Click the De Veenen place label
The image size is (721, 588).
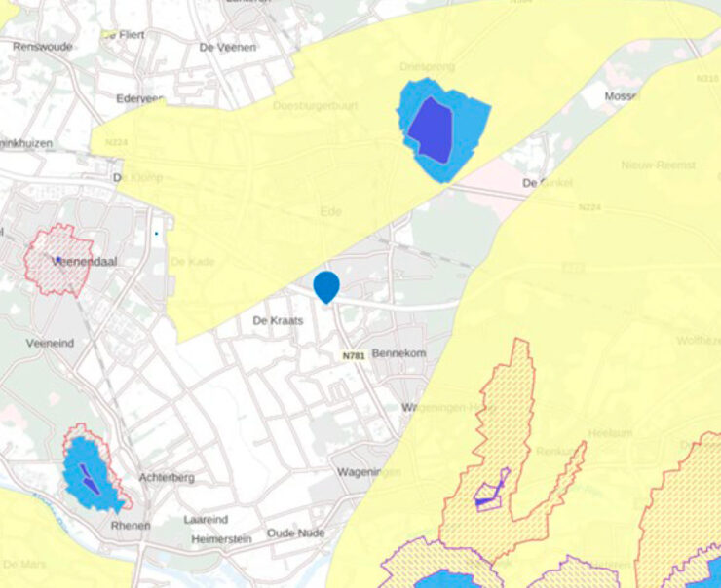[x=228, y=48]
